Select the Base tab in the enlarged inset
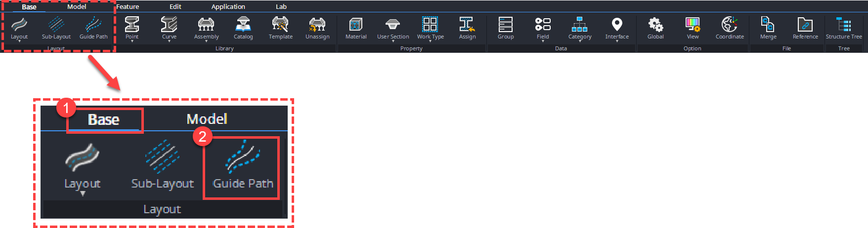The image size is (868, 228). (x=104, y=119)
